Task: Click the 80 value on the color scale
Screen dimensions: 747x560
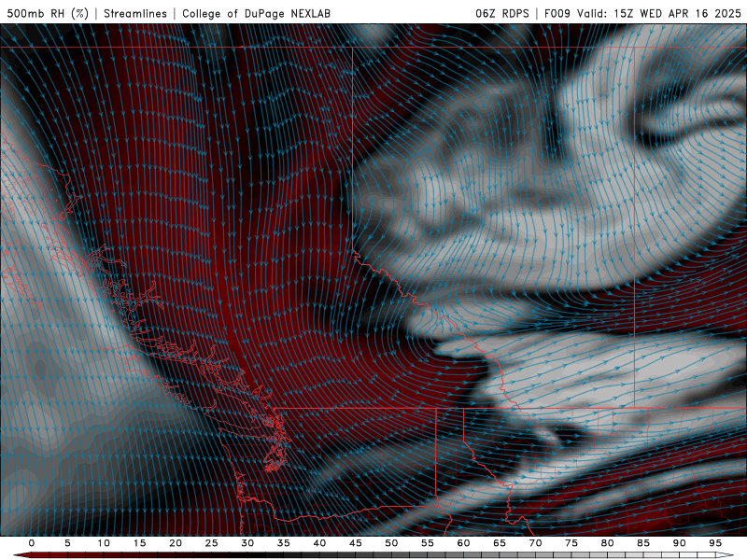Action: pyautogui.click(x=608, y=543)
